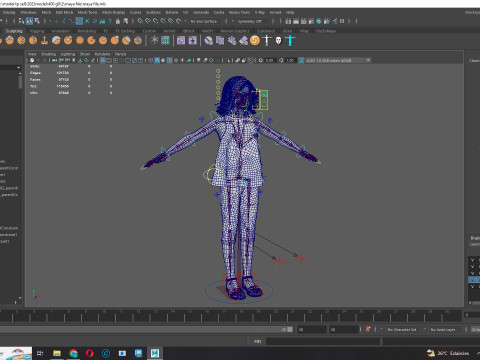The width and height of the screenshot is (480, 360).
Task: Open the viewport Shading menu
Action: [x=48, y=54]
